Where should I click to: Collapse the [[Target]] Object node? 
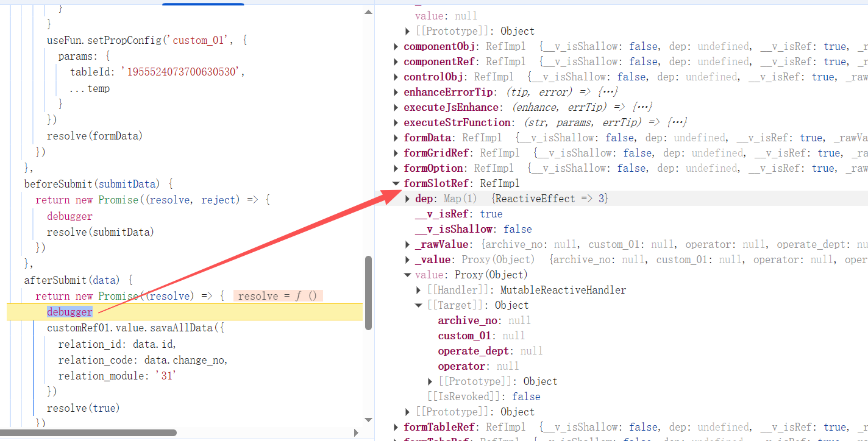click(x=419, y=306)
